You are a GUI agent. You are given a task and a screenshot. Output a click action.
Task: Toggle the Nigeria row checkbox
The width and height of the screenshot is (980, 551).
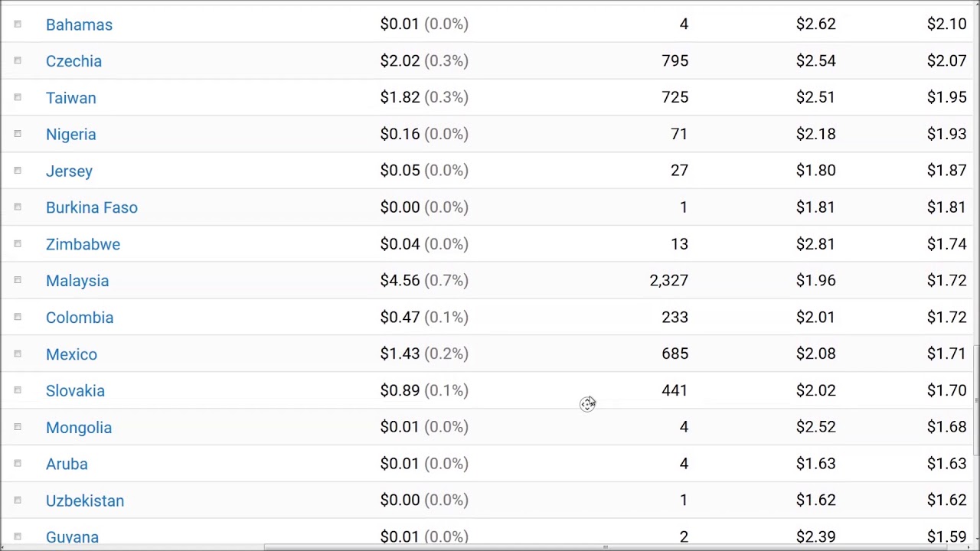coord(18,135)
